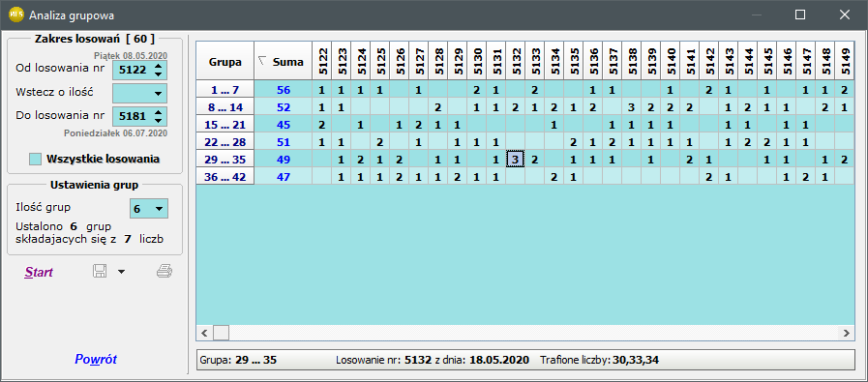Click cell 3 in column 5138
Image resolution: width=868 pixels, height=382 pixels.
click(632, 107)
